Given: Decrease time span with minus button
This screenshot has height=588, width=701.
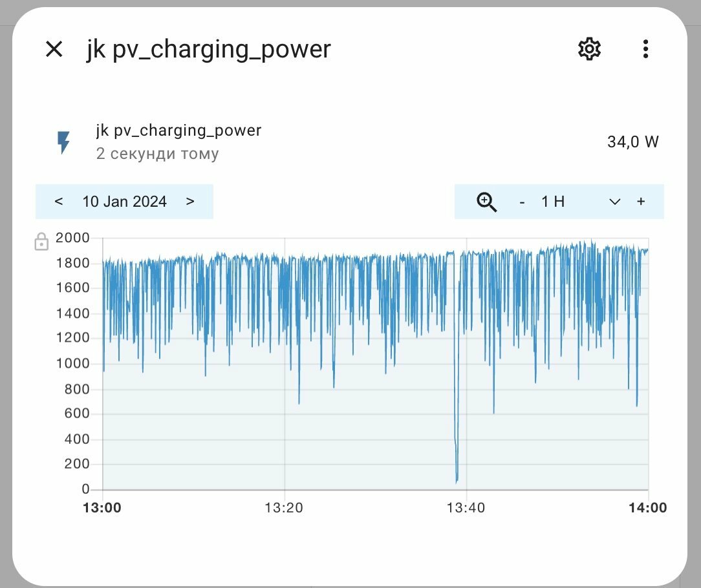Looking at the screenshot, I should pyautogui.click(x=522, y=202).
